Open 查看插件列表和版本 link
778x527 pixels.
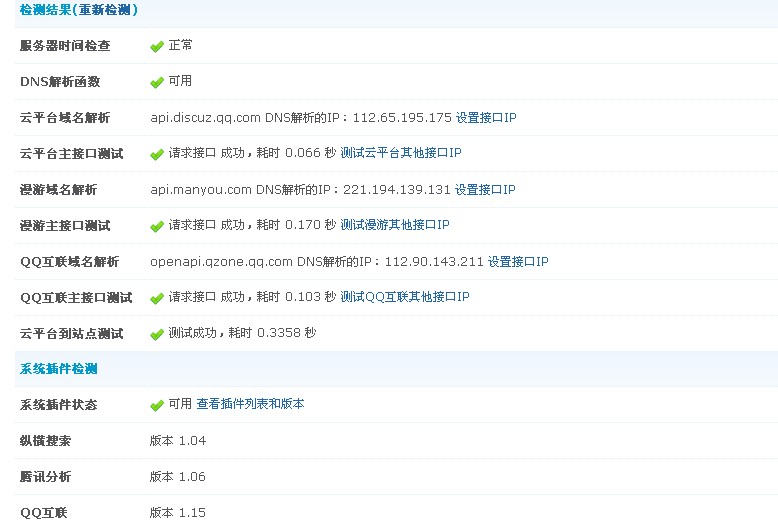click(x=251, y=404)
